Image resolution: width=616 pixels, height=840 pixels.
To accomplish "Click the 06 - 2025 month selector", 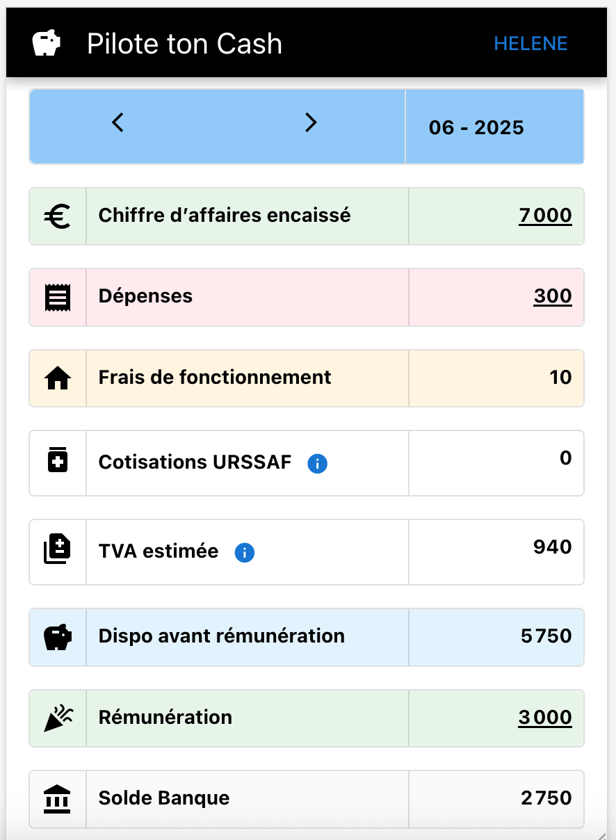I will tap(477, 128).
